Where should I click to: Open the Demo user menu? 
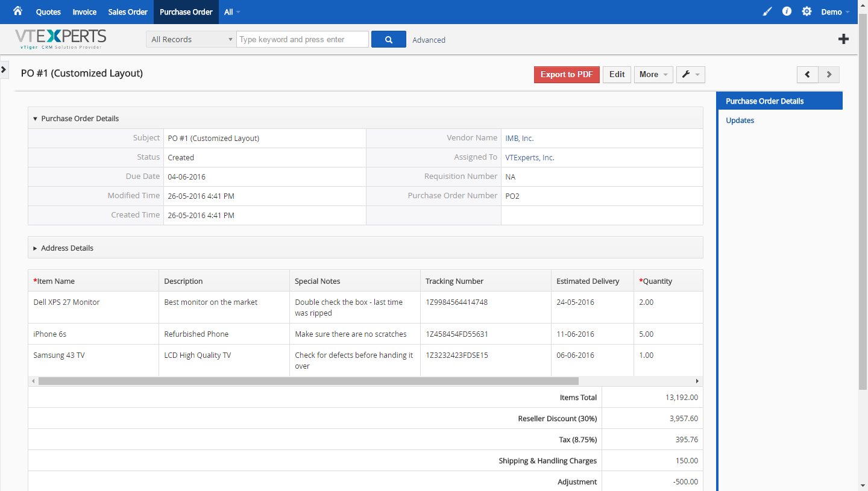tap(835, 12)
